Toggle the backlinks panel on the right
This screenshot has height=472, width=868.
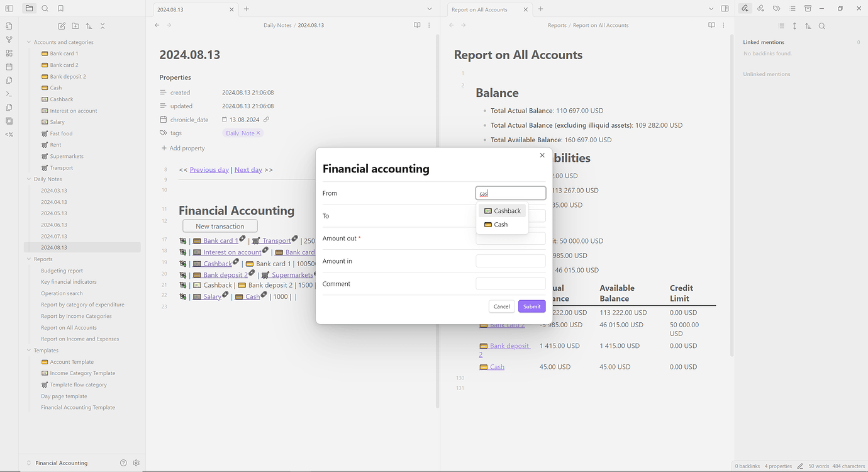point(746,8)
